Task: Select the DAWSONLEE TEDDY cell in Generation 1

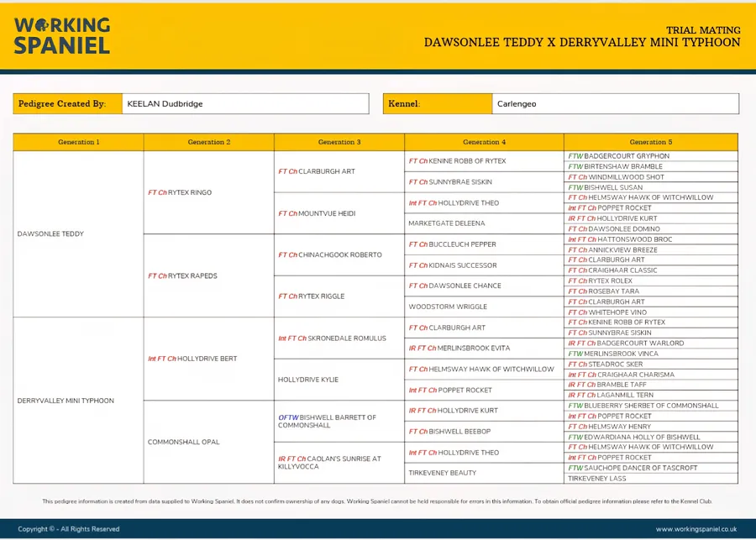Action: point(50,234)
